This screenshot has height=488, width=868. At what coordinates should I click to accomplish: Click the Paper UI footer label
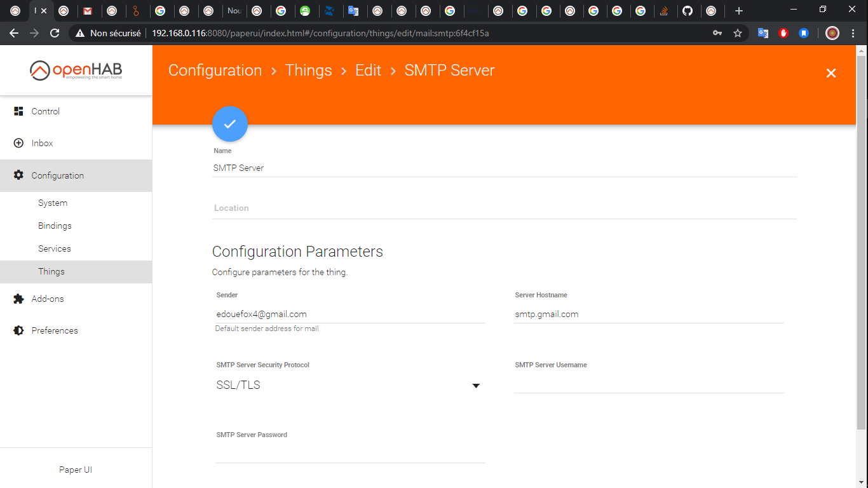[76, 470]
